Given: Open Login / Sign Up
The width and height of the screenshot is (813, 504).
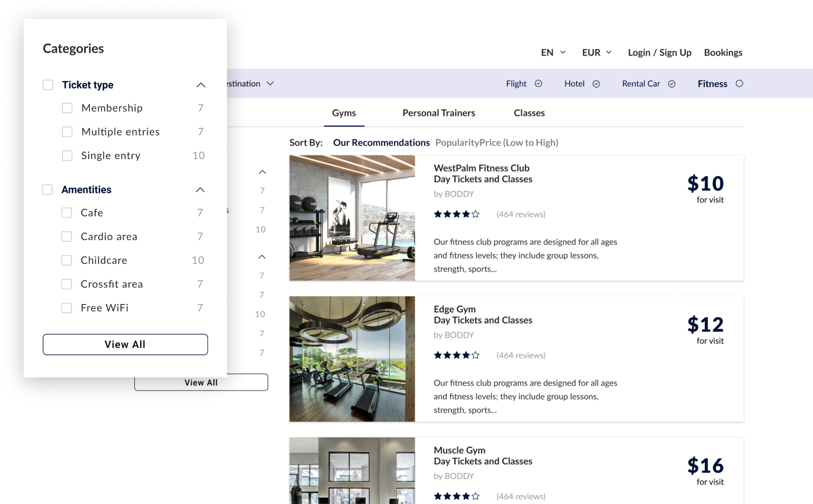Looking at the screenshot, I should pyautogui.click(x=660, y=53).
